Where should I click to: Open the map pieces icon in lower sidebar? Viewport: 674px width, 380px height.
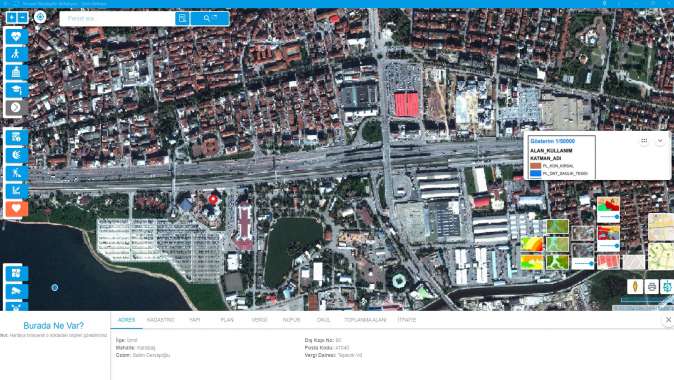[16, 273]
